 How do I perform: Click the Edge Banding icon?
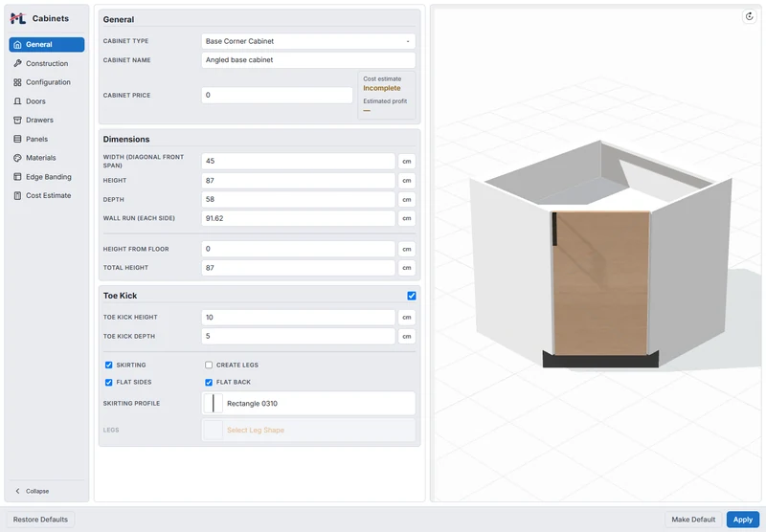pyautogui.click(x=17, y=177)
